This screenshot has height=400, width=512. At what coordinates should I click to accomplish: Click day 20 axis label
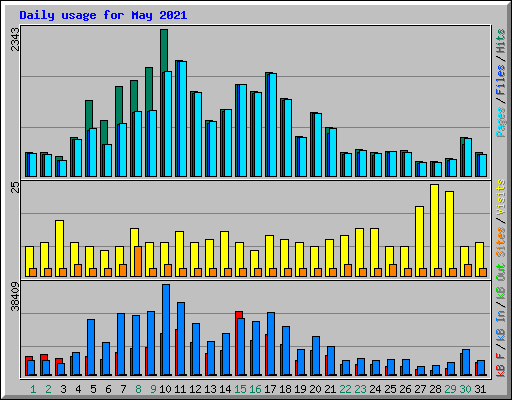[x=315, y=389]
